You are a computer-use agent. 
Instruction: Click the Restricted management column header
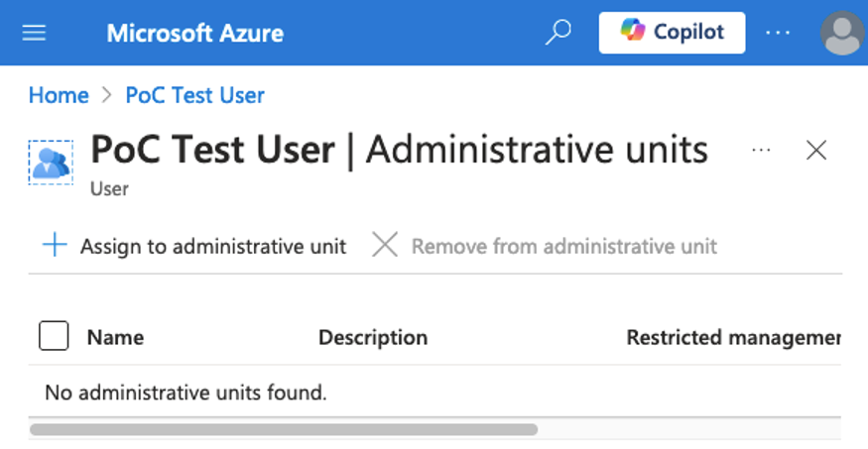(733, 337)
